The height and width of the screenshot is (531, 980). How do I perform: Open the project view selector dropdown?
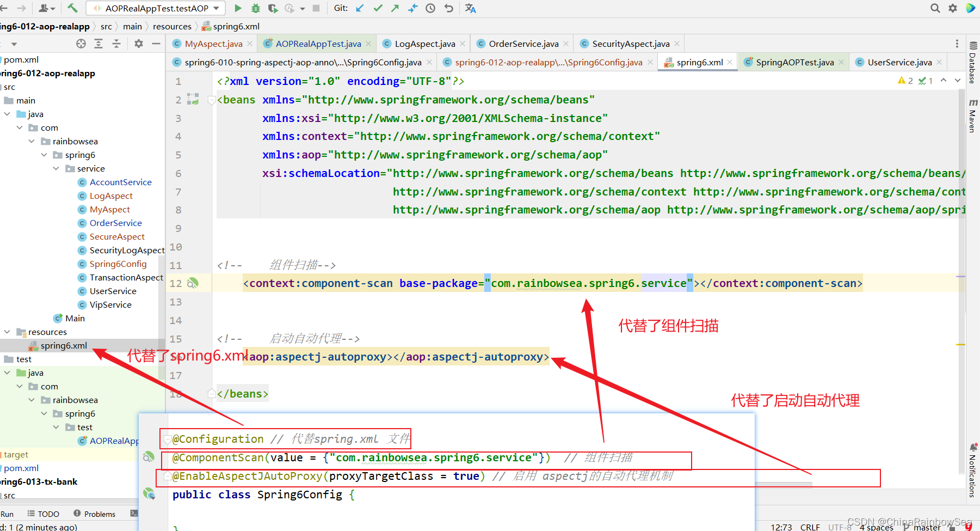tap(14, 44)
